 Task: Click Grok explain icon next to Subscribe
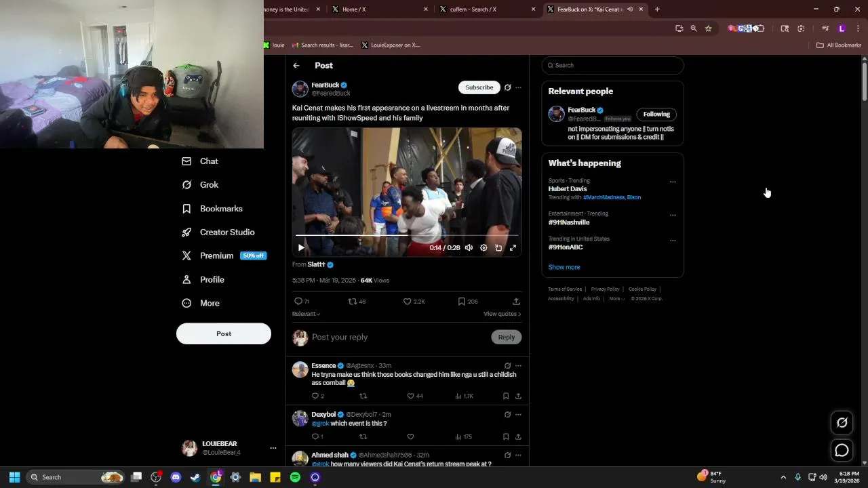click(507, 87)
